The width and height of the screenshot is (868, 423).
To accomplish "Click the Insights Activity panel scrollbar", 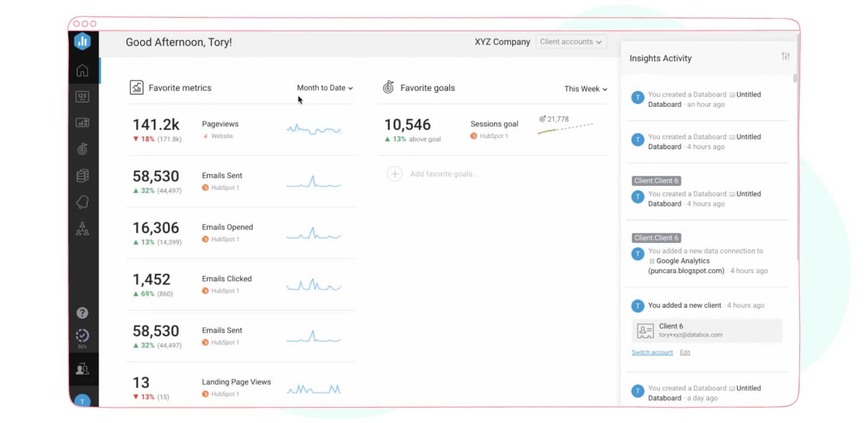I will [x=795, y=78].
